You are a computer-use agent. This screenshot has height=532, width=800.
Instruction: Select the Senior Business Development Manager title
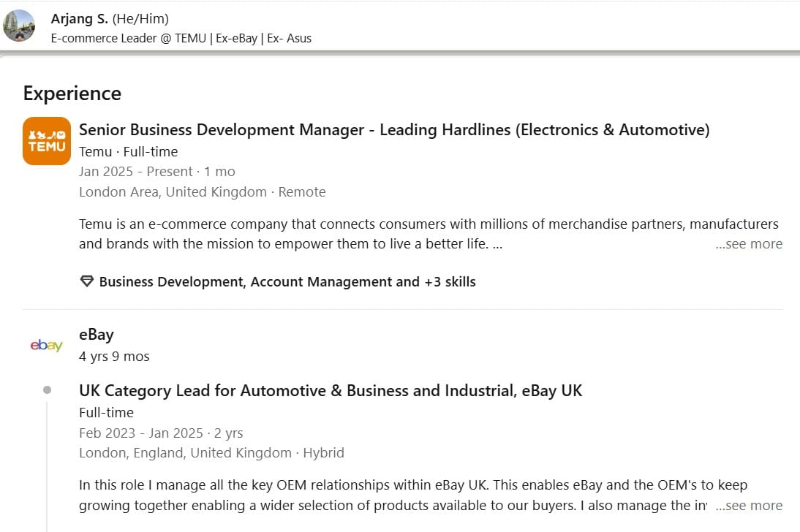tap(394, 130)
